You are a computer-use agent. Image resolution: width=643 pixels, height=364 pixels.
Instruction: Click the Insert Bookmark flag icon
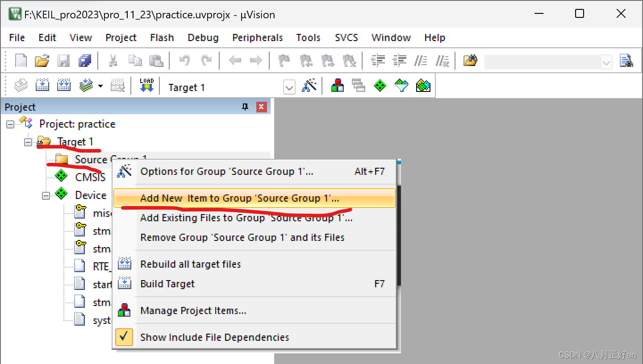pos(284,60)
